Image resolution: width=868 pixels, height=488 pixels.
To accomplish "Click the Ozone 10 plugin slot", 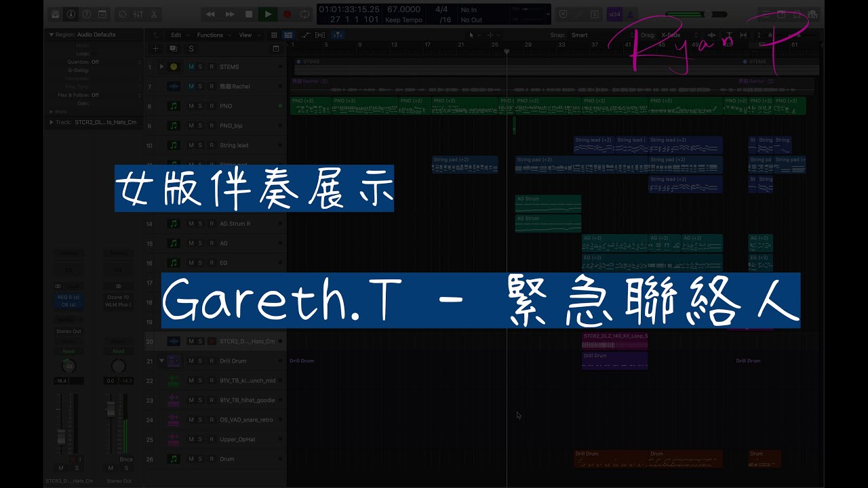I will pos(119,298).
